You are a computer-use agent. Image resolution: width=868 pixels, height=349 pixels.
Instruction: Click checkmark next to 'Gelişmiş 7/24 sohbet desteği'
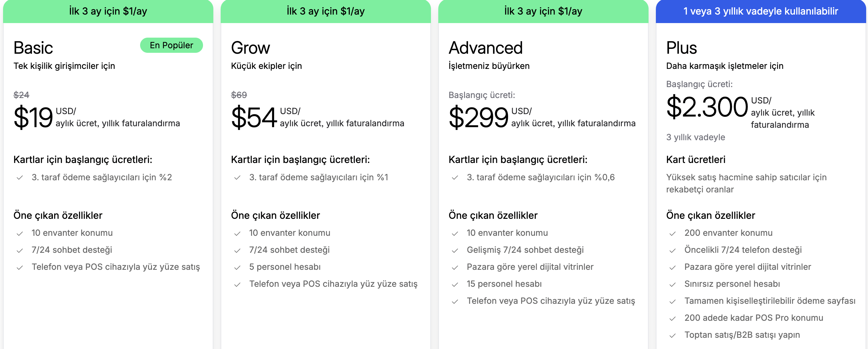pos(455,250)
